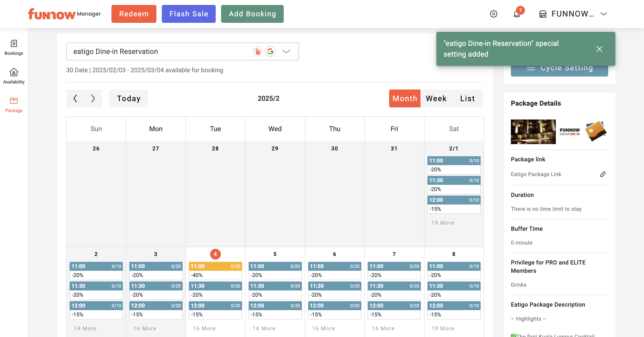Open the 11:00 slot on Thursday 6

(x=335, y=271)
